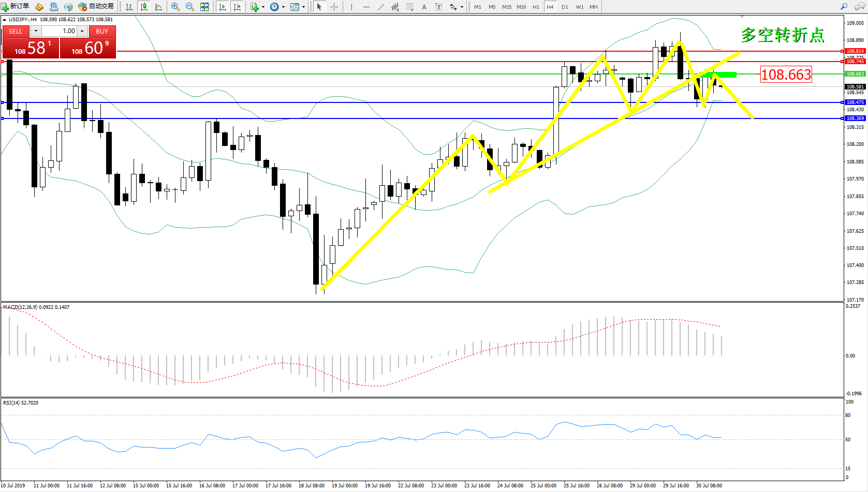Open the indicators list dropdown arrow

pyautogui.click(x=263, y=7)
